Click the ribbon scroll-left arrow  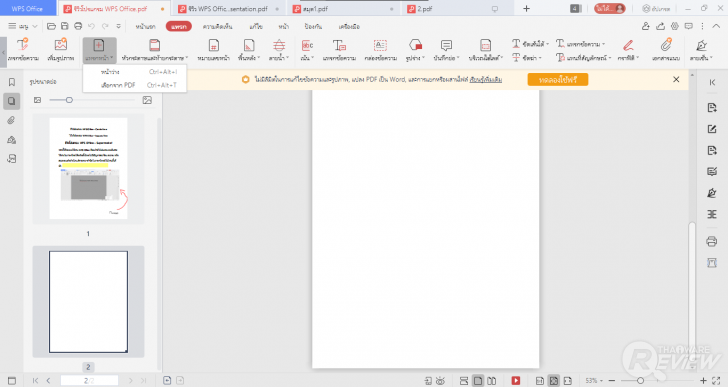3,52
